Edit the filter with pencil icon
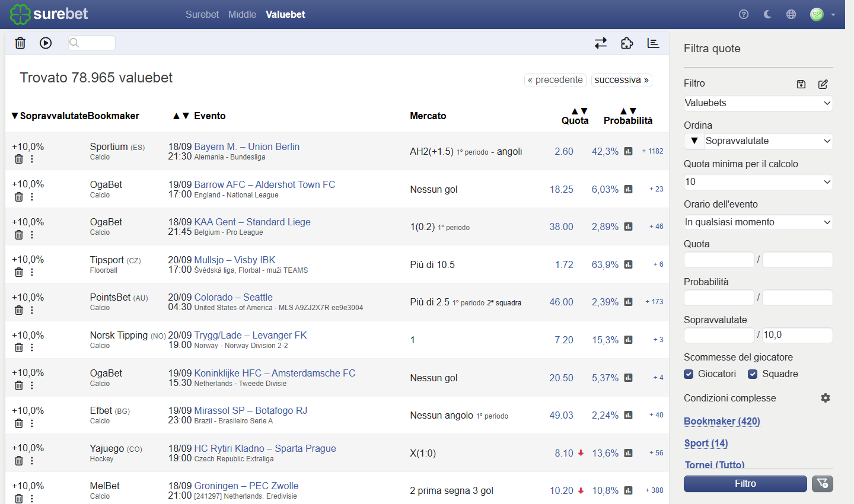The width and height of the screenshot is (854, 504). click(x=823, y=84)
